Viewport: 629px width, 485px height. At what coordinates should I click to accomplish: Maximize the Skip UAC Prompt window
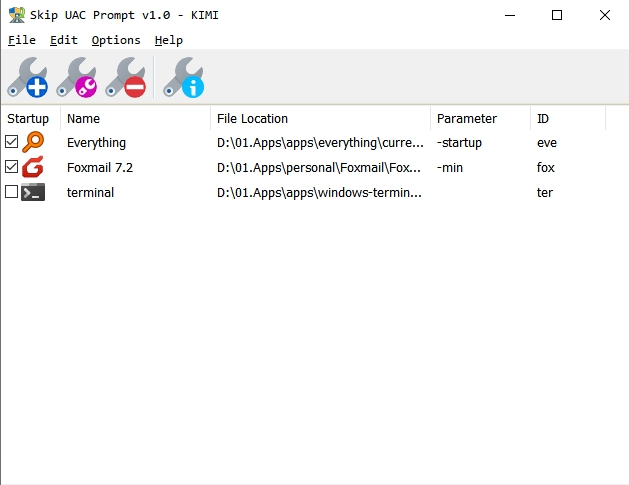point(557,15)
